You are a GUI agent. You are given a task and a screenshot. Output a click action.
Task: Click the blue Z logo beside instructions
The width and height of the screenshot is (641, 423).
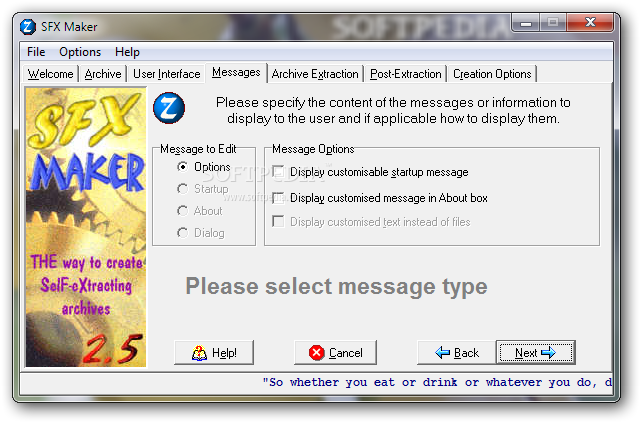point(169,109)
